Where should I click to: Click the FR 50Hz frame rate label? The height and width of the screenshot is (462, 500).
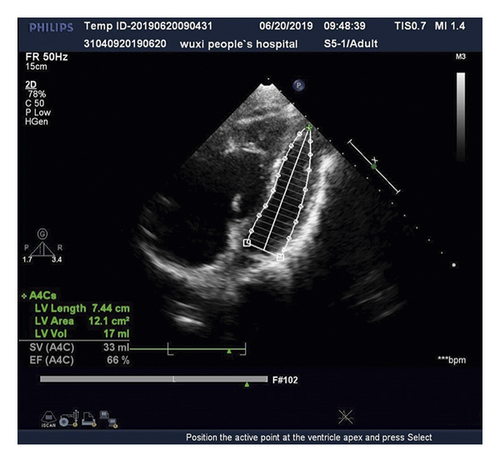tap(47, 57)
